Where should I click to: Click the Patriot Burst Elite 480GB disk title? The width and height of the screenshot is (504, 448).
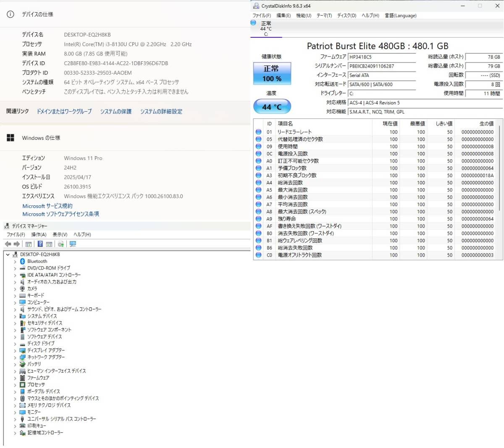(x=377, y=46)
